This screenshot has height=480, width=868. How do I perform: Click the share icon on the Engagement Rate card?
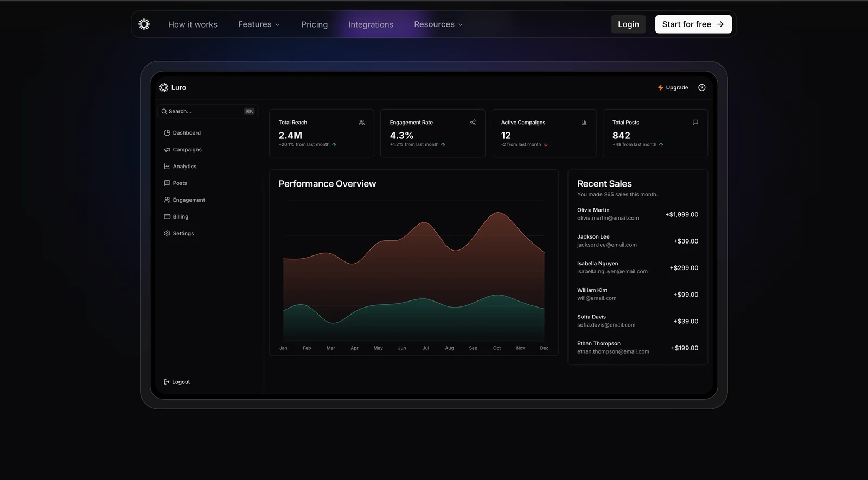(473, 123)
